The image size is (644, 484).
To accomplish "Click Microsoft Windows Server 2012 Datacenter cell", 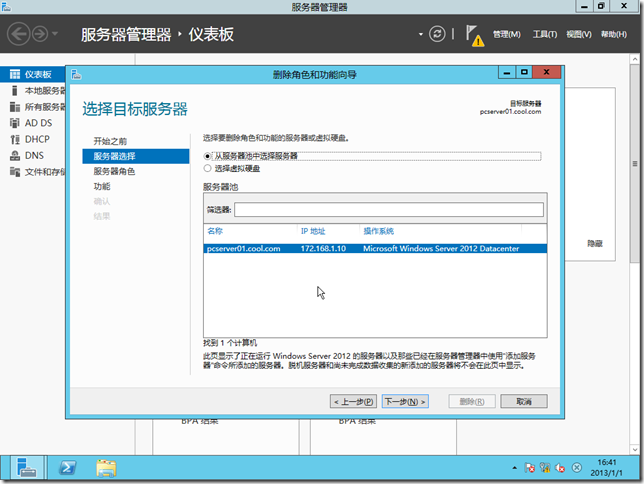I will (441, 249).
